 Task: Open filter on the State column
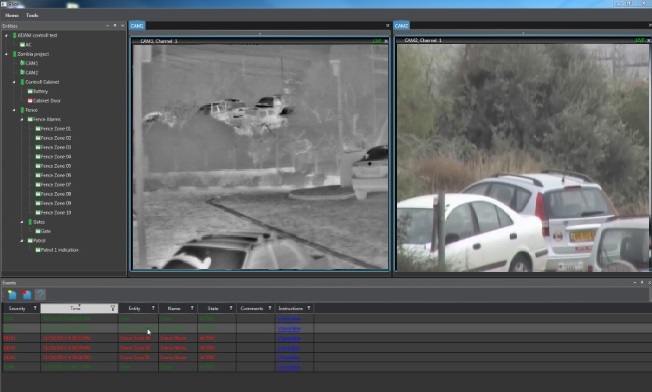coord(231,308)
